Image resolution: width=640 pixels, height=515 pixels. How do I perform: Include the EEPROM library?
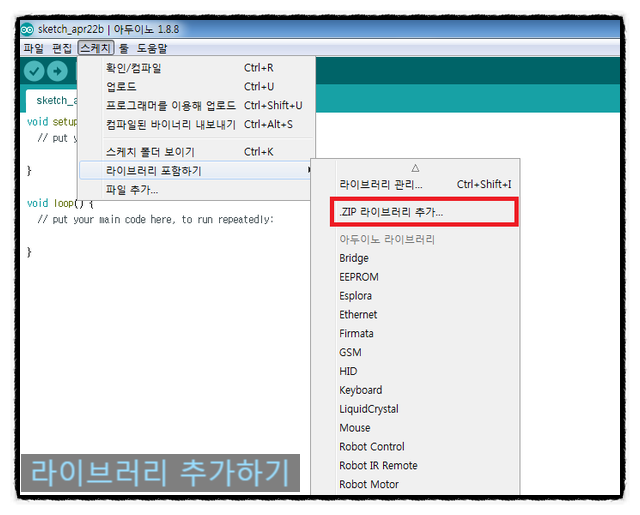click(x=359, y=277)
